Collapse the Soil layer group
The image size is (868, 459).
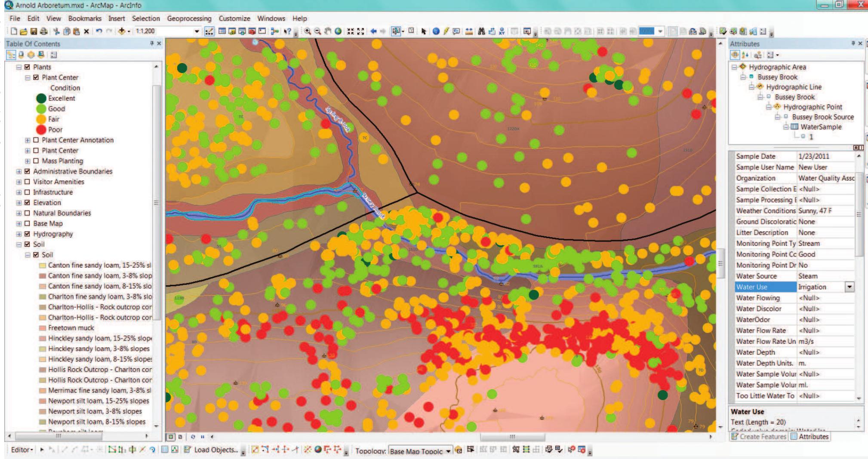(19, 244)
